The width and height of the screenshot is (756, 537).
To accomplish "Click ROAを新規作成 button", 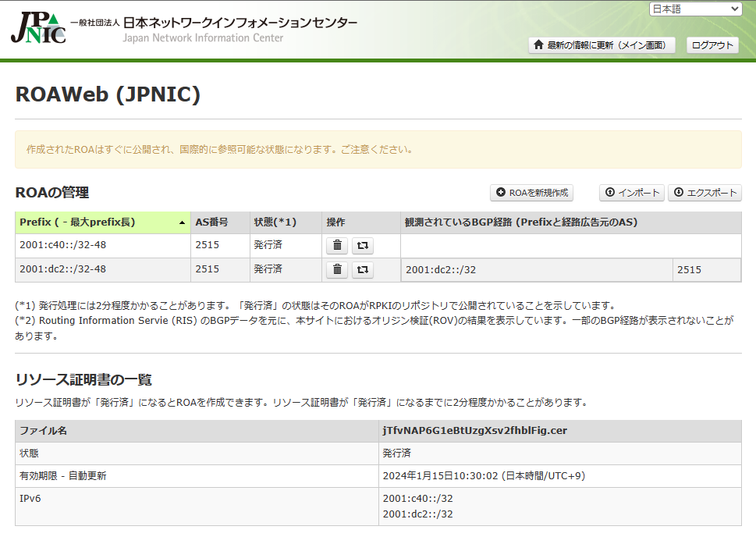I will (532, 193).
